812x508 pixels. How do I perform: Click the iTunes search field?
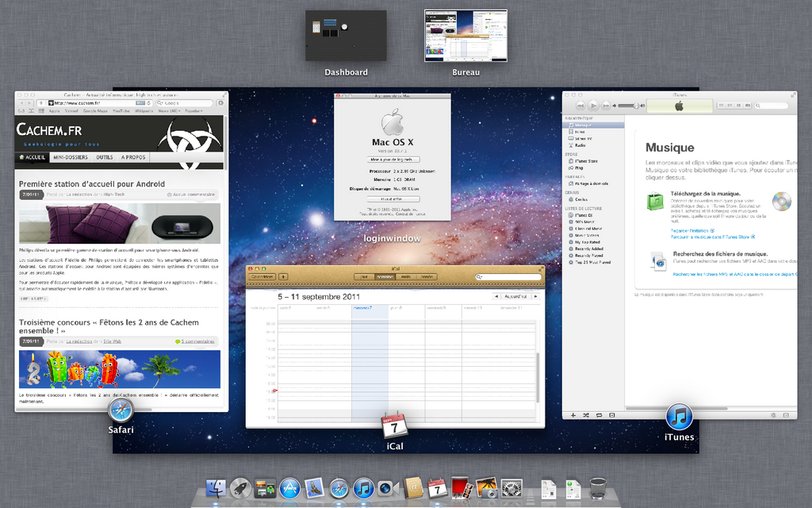(771, 106)
